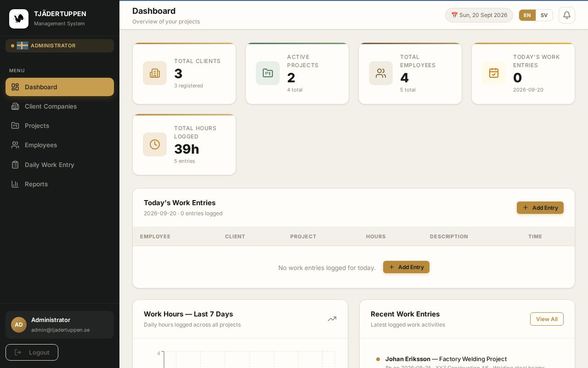Log out with the Logout button

pos(32,352)
